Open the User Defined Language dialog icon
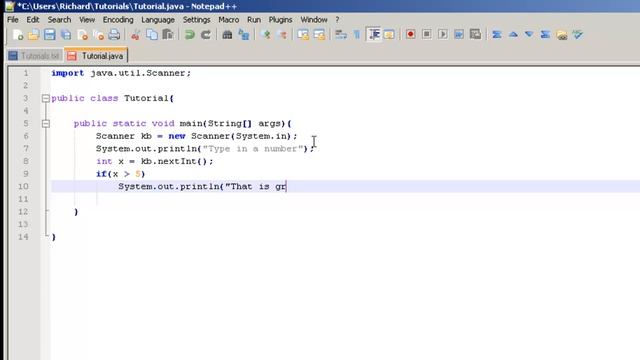 [x=389, y=35]
